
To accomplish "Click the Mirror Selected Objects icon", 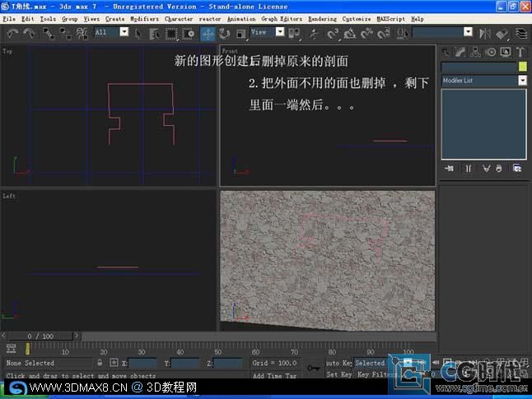I will tap(484, 34).
